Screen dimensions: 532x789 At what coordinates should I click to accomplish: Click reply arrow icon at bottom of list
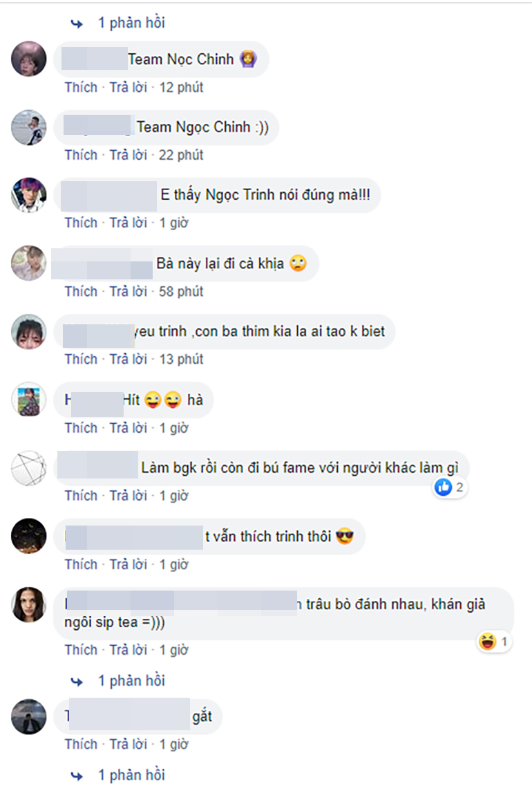pyautogui.click(x=77, y=775)
